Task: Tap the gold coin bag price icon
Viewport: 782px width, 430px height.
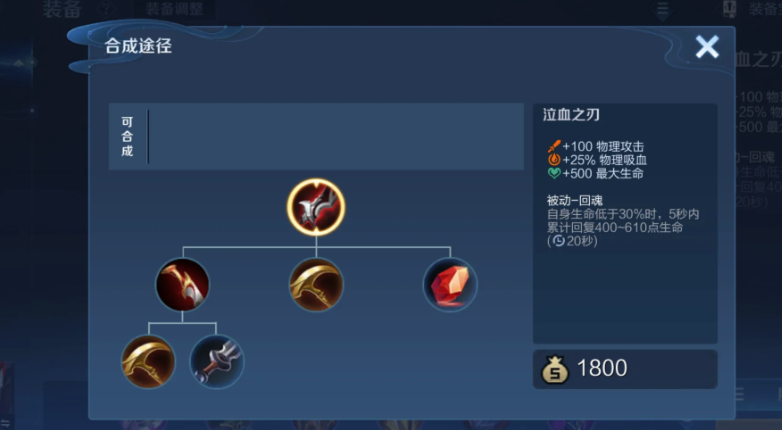Action: 555,370
